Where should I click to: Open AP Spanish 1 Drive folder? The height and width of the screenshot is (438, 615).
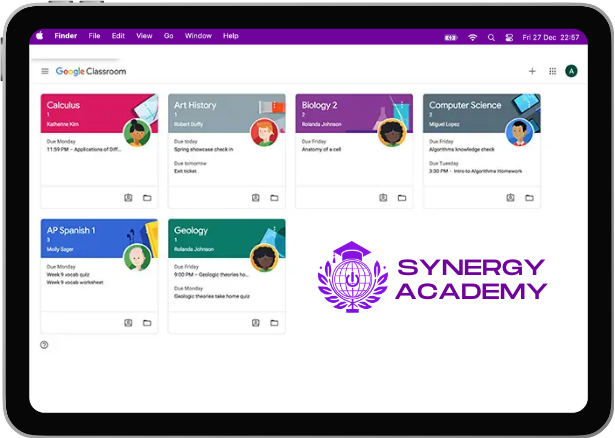[147, 323]
